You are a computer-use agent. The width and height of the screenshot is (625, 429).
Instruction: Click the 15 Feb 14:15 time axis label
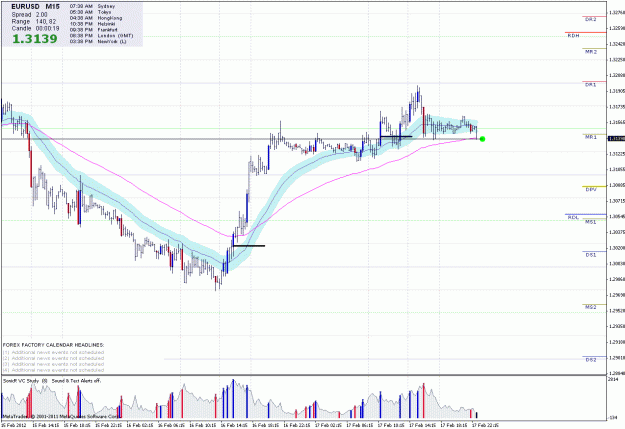point(45,425)
